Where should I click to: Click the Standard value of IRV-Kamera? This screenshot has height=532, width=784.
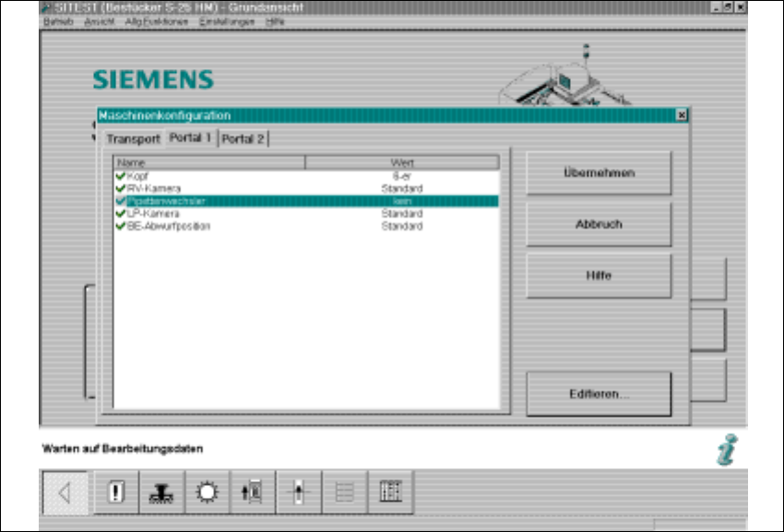402,188
